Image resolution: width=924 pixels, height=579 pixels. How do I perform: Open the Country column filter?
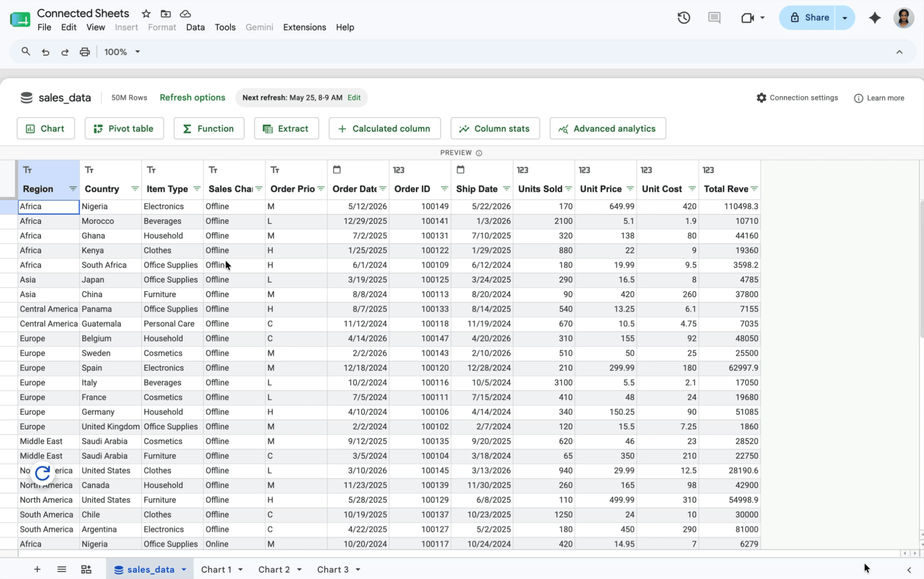click(x=134, y=189)
